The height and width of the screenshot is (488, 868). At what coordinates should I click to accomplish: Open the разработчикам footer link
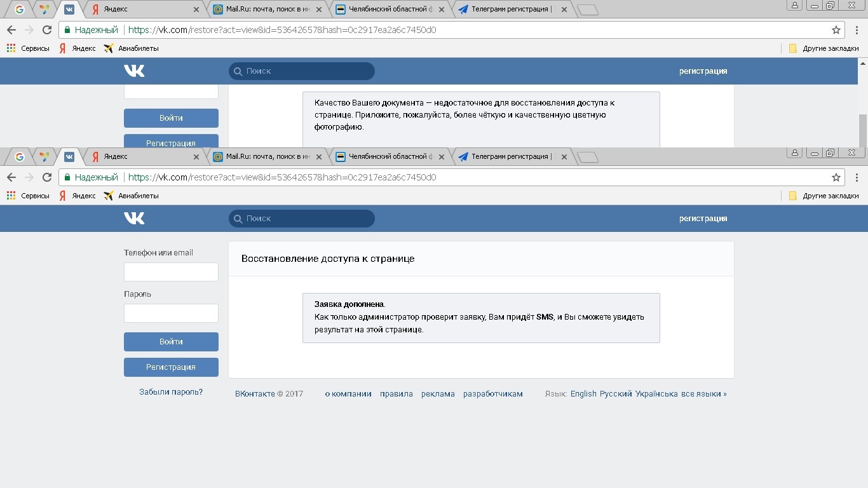(x=493, y=394)
